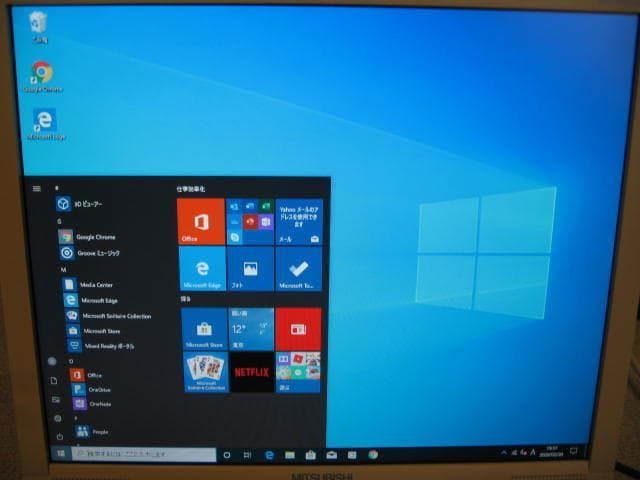Select the Microsoft Edge desktop shortcut

[x=46, y=124]
